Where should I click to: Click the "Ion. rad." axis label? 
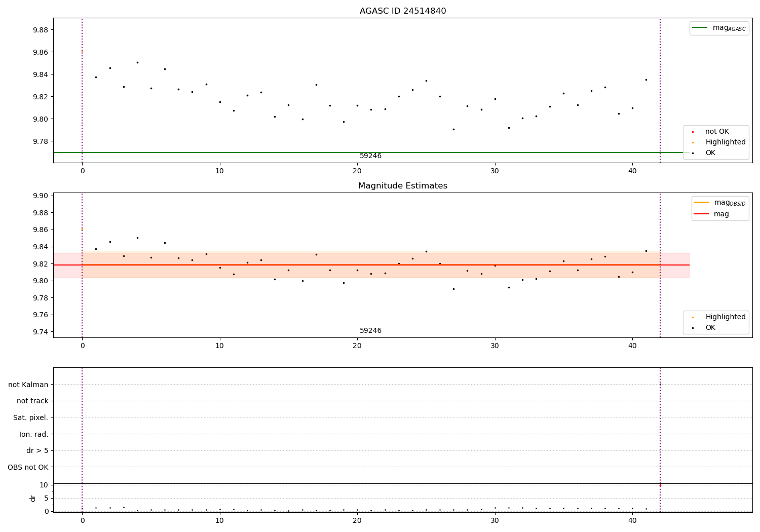(34, 434)
